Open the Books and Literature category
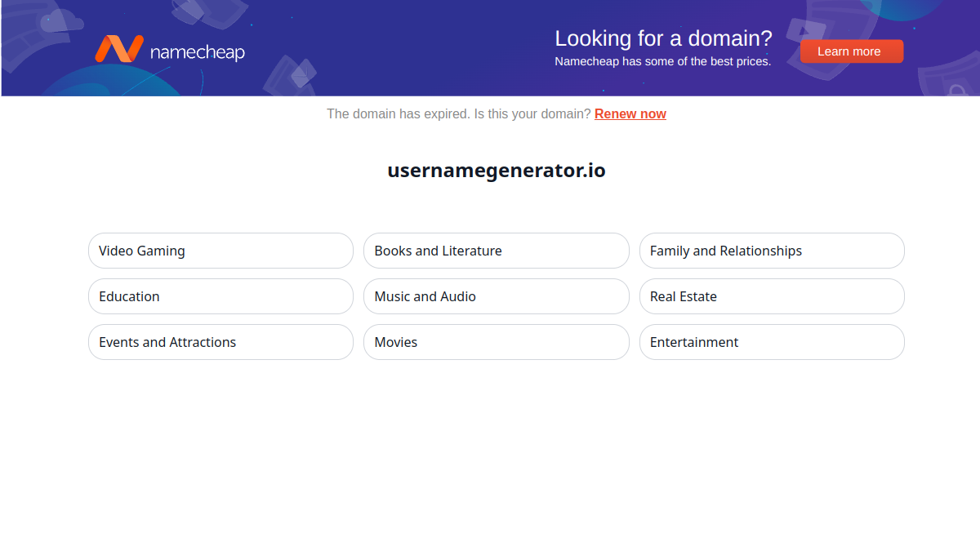This screenshot has height=551, width=980. (497, 251)
